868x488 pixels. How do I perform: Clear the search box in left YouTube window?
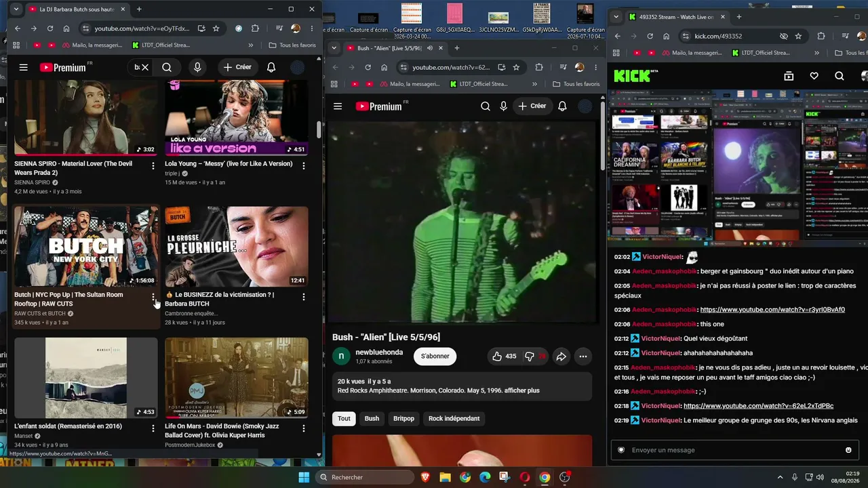pyautogui.click(x=145, y=67)
